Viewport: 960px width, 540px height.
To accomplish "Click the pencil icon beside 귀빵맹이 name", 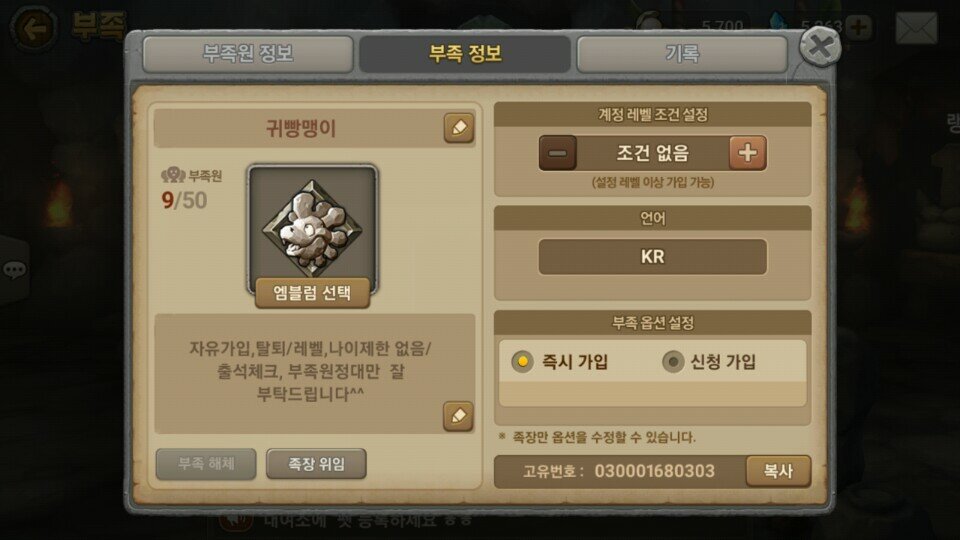I will click(x=459, y=128).
